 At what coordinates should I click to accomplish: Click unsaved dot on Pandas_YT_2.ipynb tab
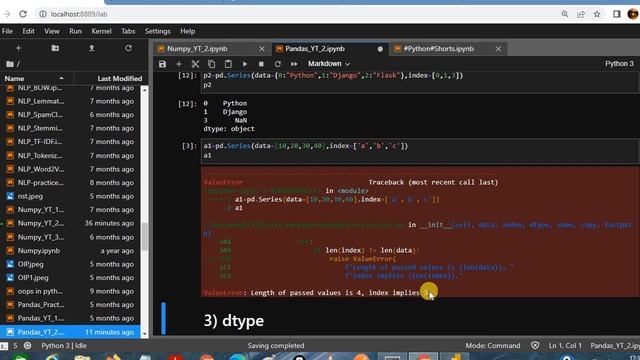coord(380,49)
